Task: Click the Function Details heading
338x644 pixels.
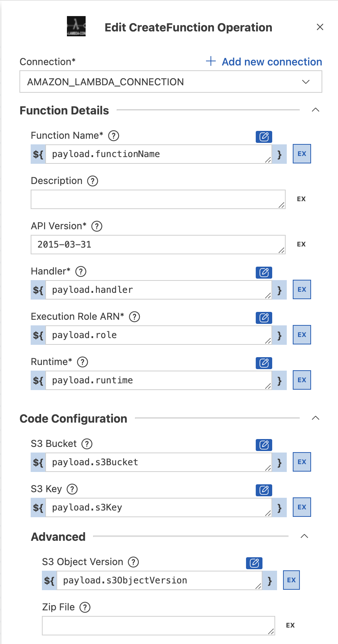Action: (64, 110)
